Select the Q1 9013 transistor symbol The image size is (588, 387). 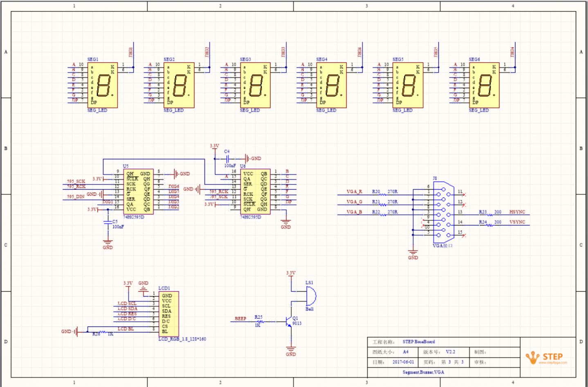[x=289, y=322]
